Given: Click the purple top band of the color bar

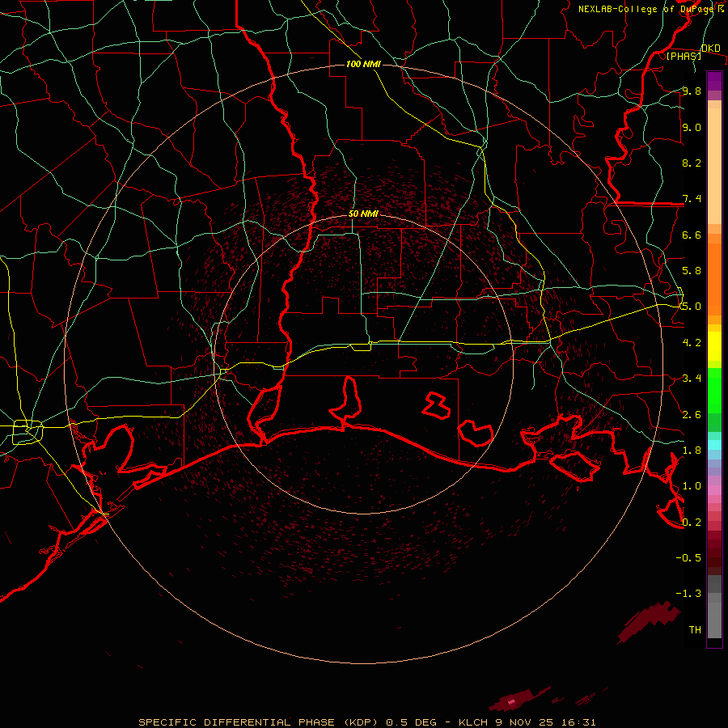Looking at the screenshot, I should tap(714, 81).
